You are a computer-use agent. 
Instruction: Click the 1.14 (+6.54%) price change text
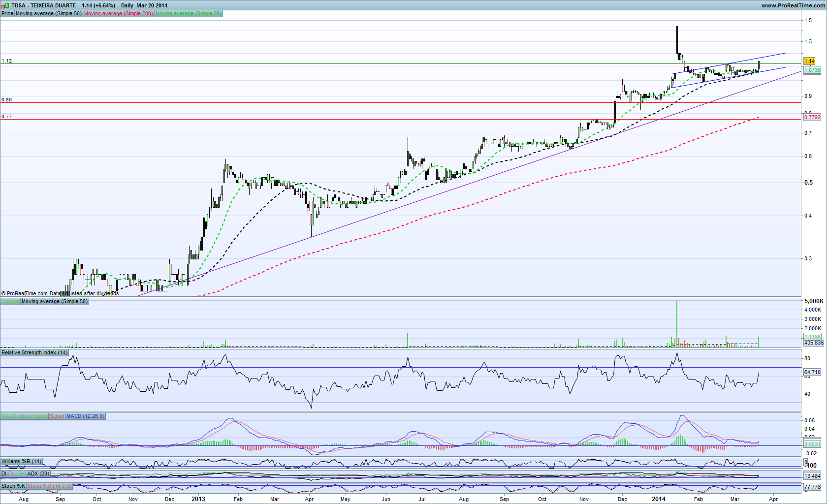coord(98,6)
